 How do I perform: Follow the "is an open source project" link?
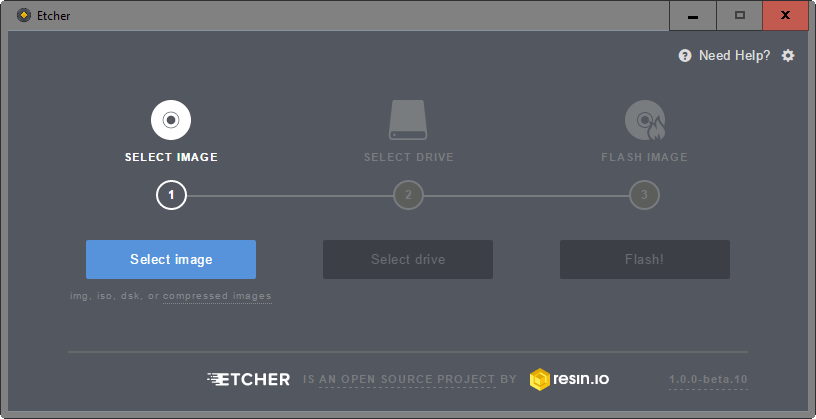point(410,379)
